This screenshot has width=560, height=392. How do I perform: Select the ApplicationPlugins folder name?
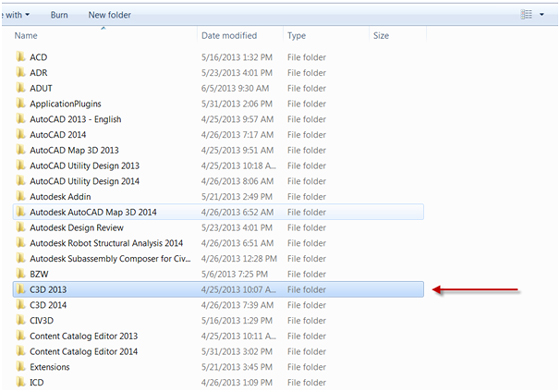point(65,104)
